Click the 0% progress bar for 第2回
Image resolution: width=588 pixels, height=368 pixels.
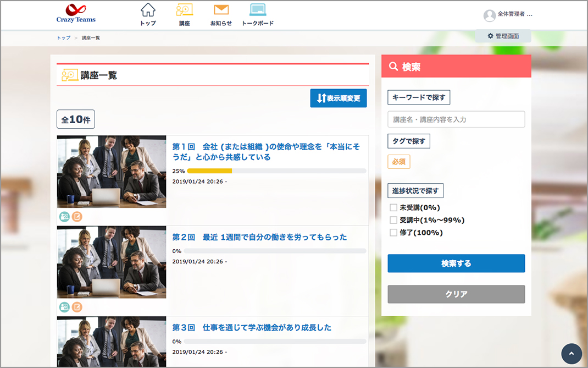tap(275, 251)
